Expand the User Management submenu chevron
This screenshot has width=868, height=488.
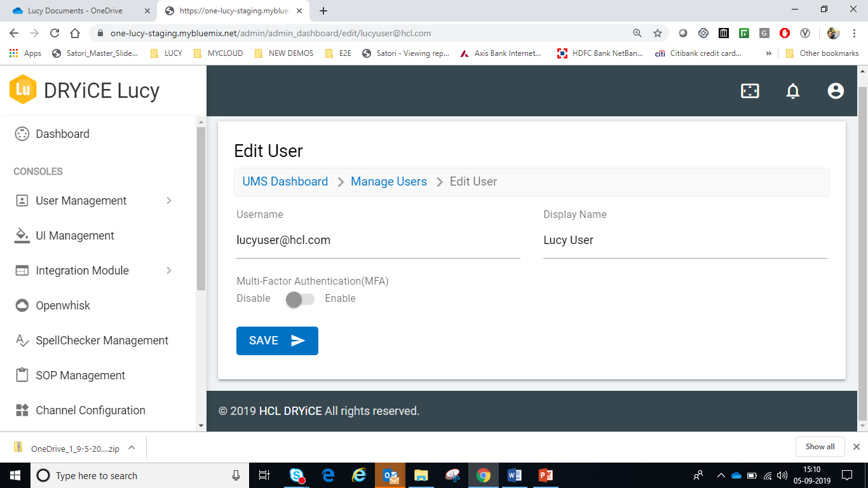pyautogui.click(x=169, y=201)
